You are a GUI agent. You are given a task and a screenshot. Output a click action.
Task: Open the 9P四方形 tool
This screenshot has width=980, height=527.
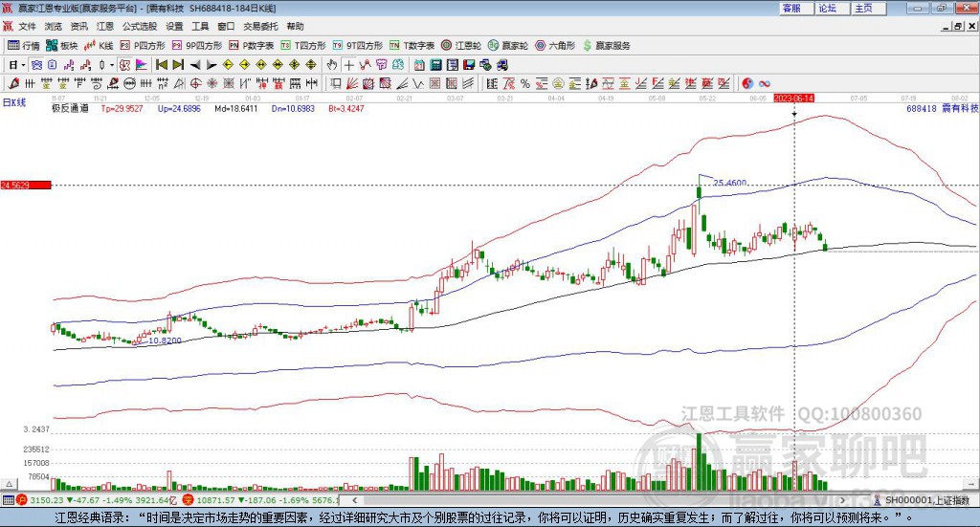pyautogui.click(x=197, y=46)
